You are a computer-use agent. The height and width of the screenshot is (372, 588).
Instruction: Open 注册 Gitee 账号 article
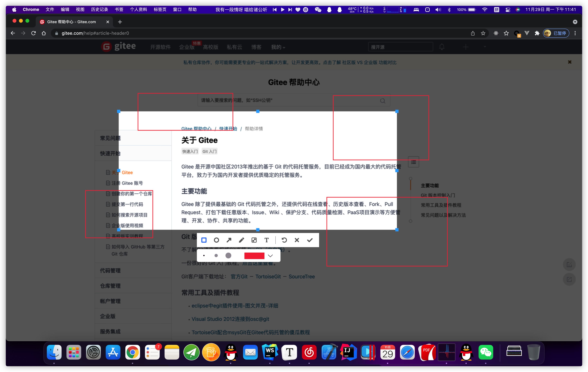[127, 183]
